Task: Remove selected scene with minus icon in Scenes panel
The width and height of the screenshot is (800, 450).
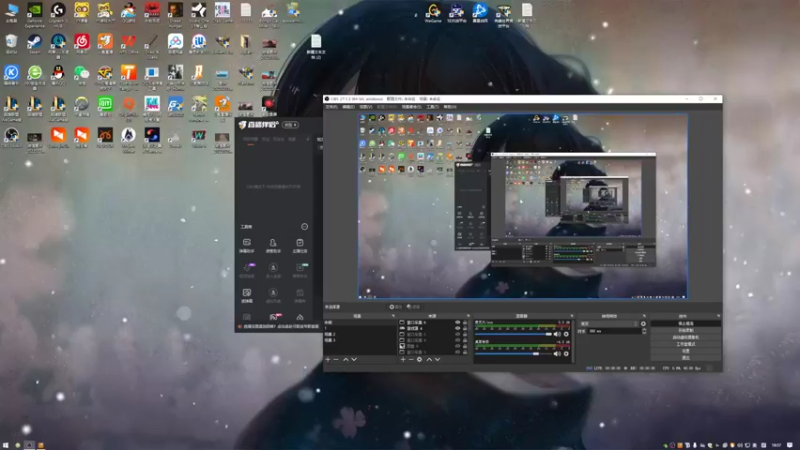Action: (x=336, y=360)
